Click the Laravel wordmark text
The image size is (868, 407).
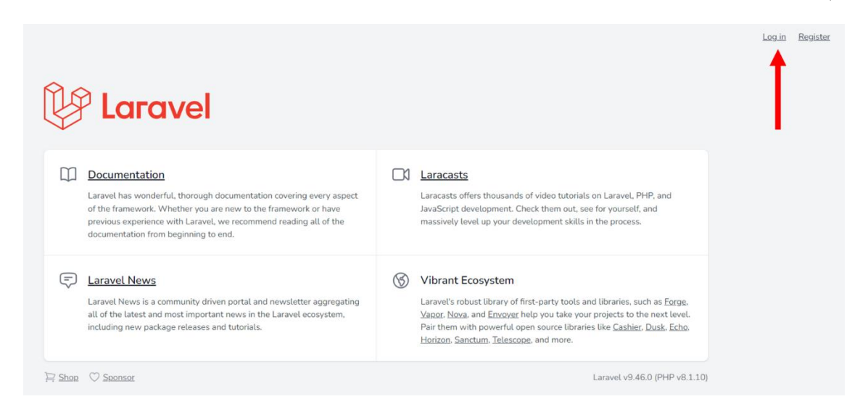tap(155, 107)
